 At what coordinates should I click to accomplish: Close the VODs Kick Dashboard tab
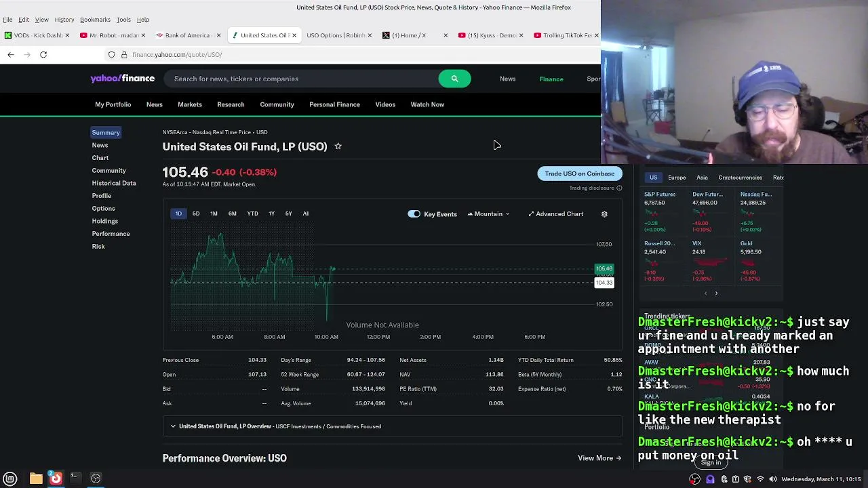click(x=67, y=35)
